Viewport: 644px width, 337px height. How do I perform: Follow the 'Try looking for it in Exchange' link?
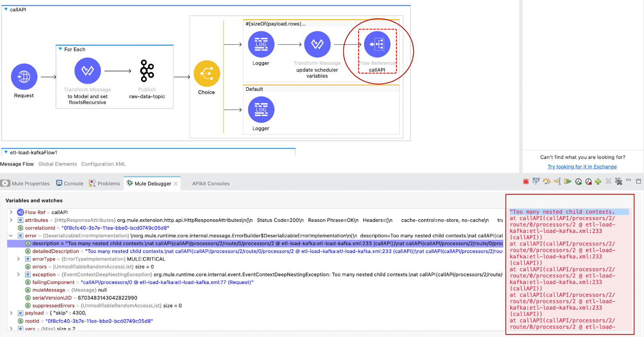582,167
